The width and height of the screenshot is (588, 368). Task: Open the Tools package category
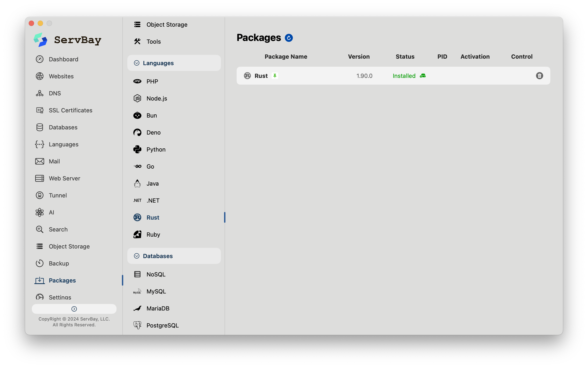[x=153, y=42]
